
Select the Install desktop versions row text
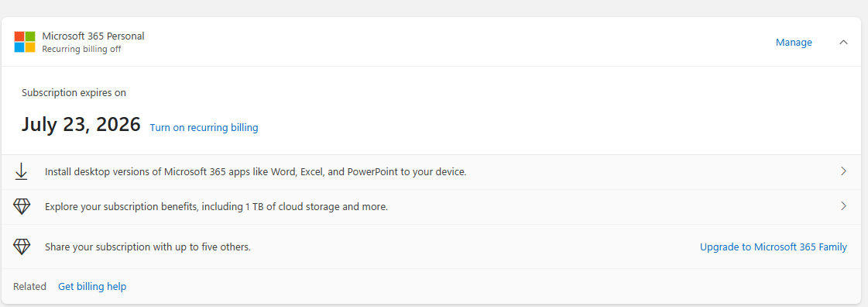click(256, 172)
